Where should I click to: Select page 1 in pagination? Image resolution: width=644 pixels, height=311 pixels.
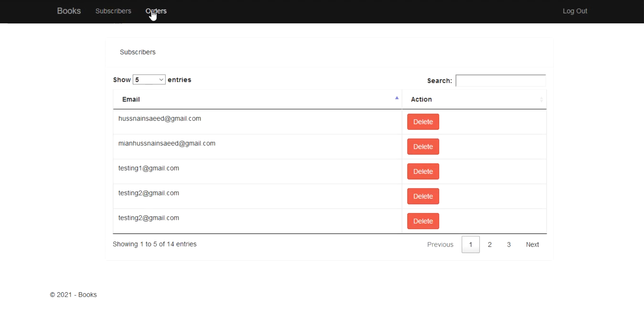470,244
